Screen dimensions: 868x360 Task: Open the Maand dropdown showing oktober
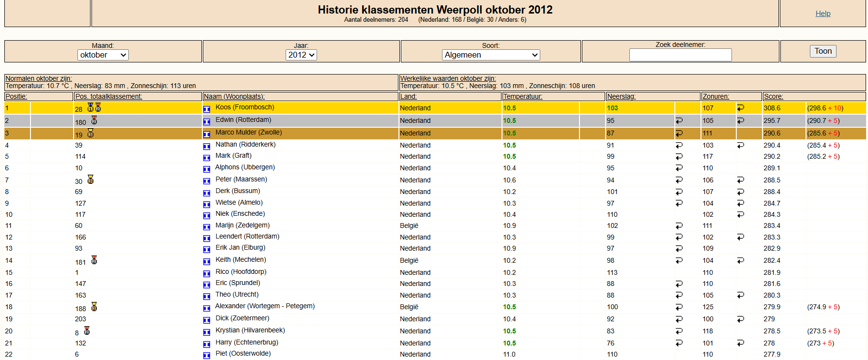tap(103, 55)
